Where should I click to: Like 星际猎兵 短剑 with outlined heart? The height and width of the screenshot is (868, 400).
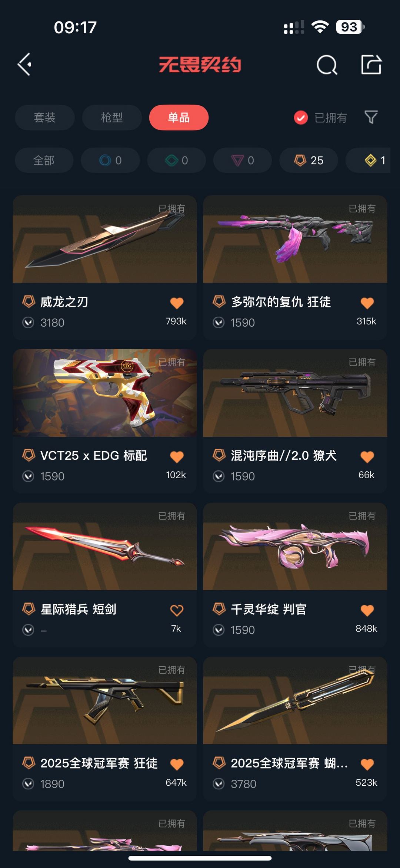coord(177,610)
